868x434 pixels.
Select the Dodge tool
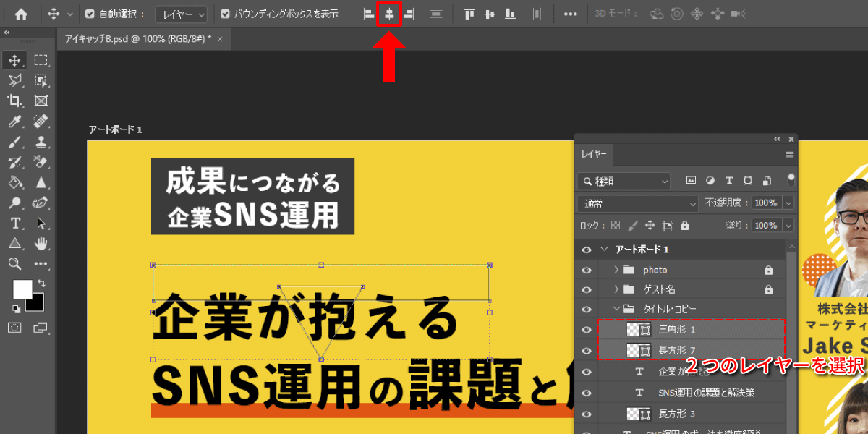(14, 203)
